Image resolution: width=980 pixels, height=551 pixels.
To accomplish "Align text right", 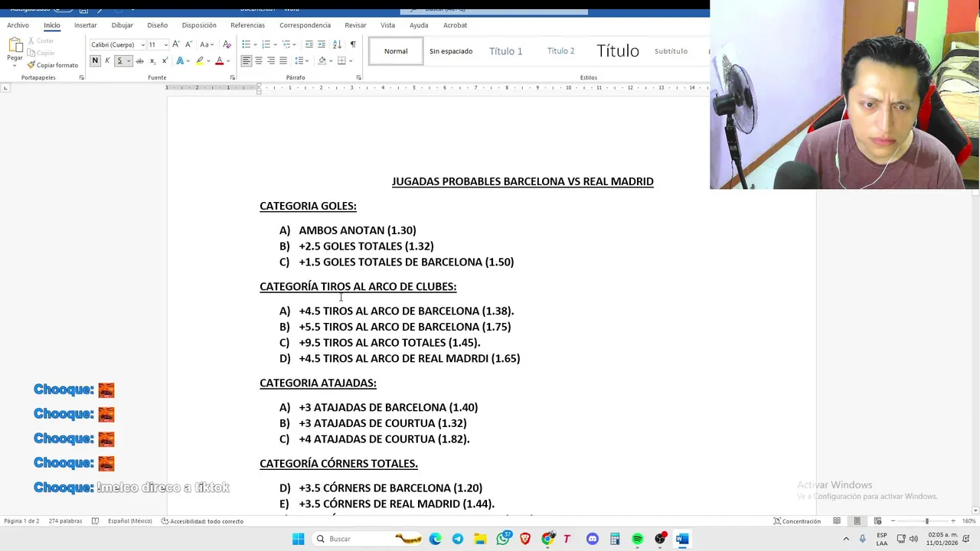I will coord(271,60).
